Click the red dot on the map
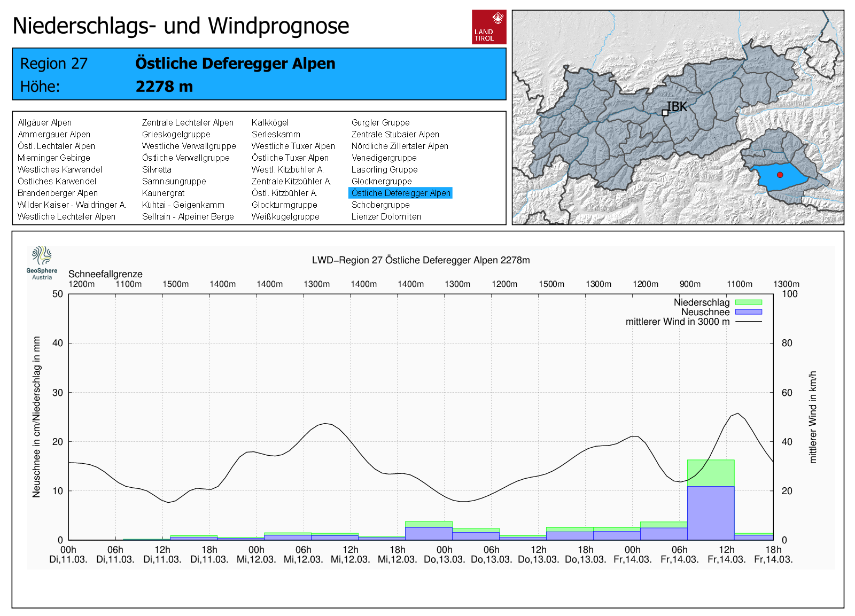Viewport: 855px width, 616px height. tap(780, 175)
